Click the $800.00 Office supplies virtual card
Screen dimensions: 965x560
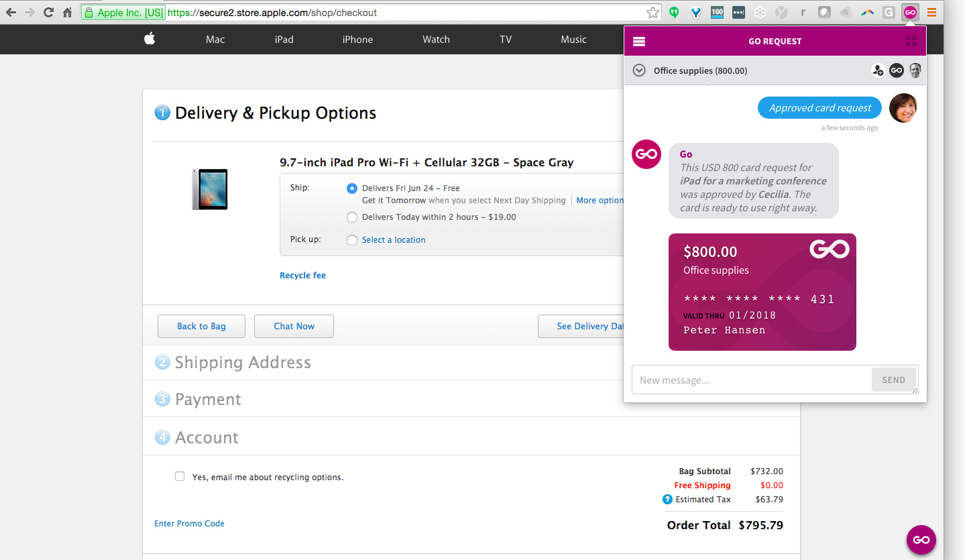(x=762, y=292)
